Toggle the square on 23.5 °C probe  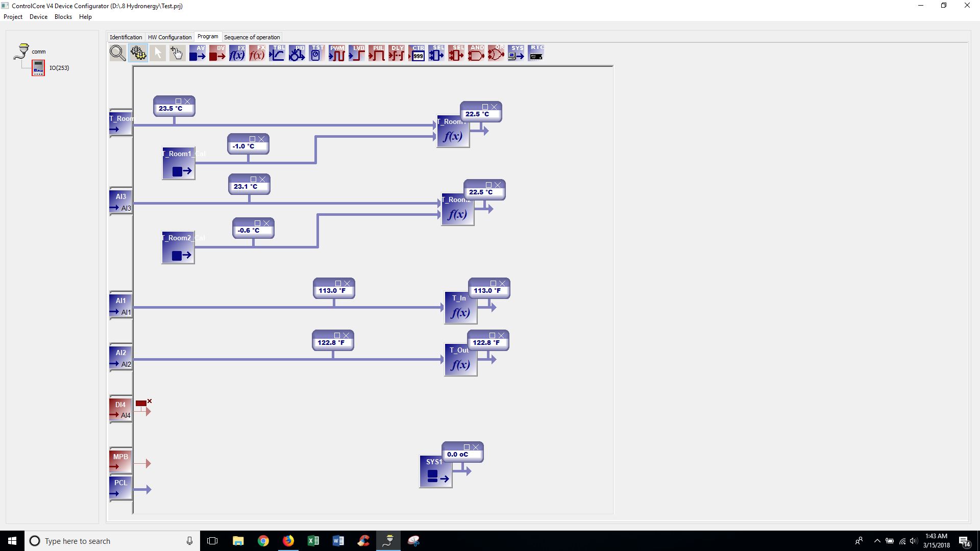pos(178,102)
